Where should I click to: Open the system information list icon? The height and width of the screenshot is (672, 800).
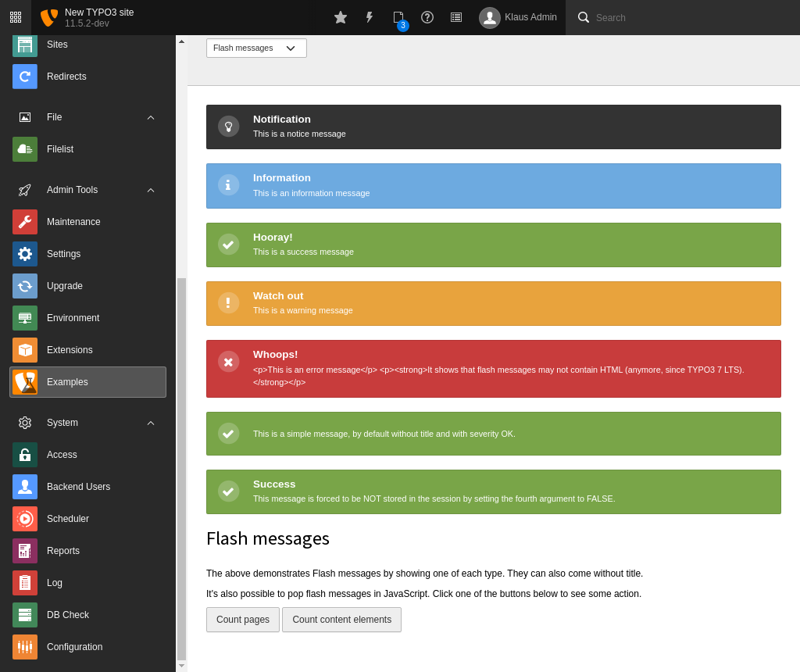tap(456, 17)
